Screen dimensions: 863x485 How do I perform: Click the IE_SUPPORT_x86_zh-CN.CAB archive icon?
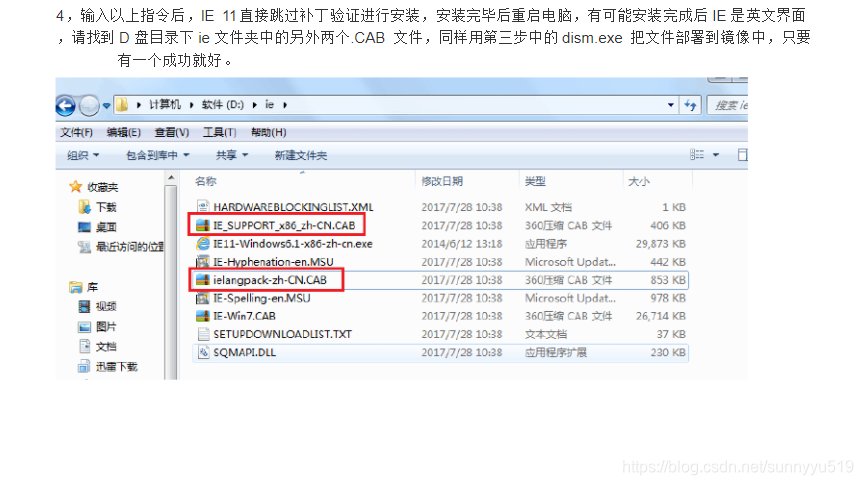(x=203, y=225)
